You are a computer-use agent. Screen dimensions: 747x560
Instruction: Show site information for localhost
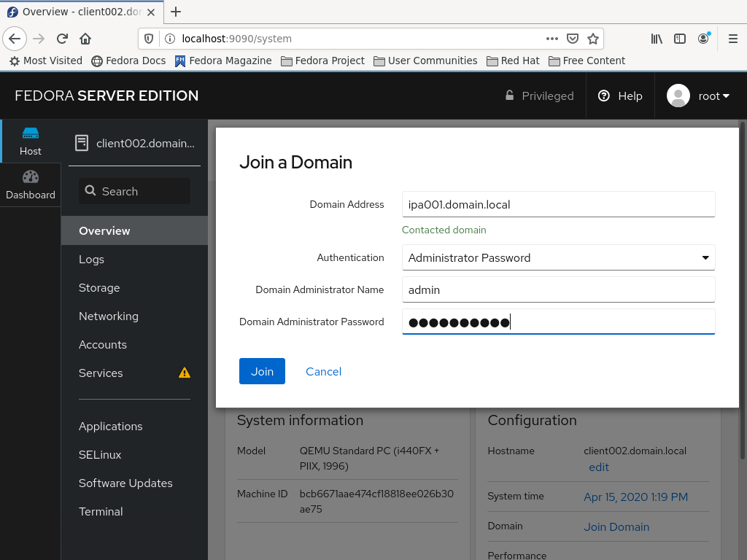tap(169, 39)
